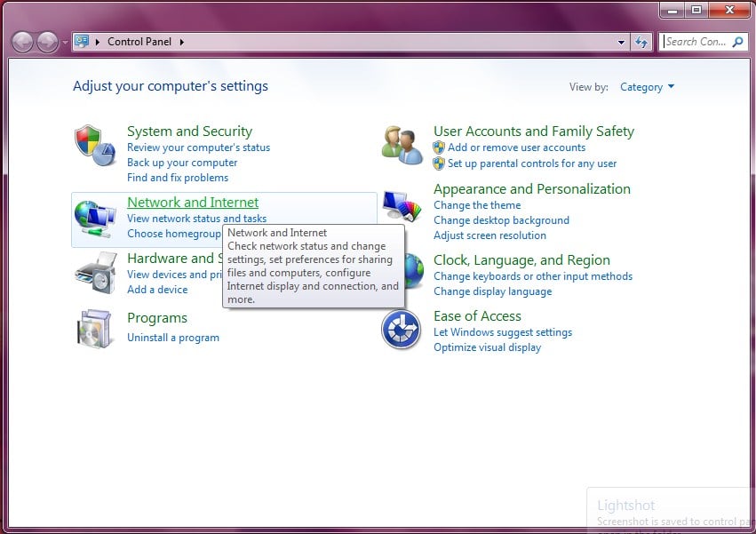
Task: Open User Accounts and Family Safety
Action: 534,132
